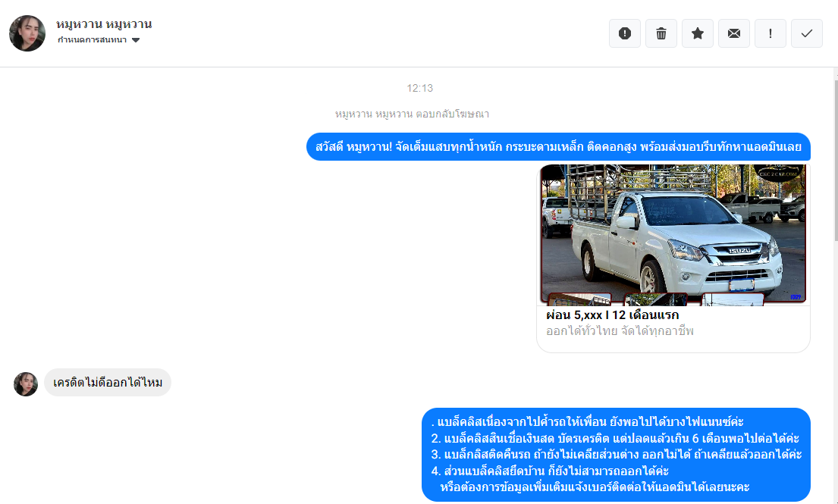Image resolution: width=838 pixels, height=504 pixels.
Task: Open หมูหวาน หมูหวาน profile picture in header
Action: [x=27, y=33]
